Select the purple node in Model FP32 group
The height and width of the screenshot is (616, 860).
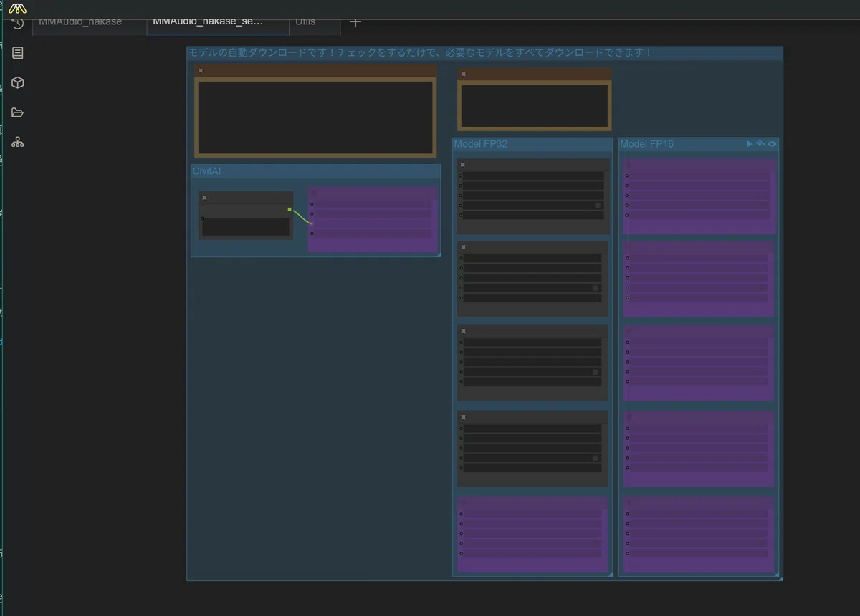point(532,534)
